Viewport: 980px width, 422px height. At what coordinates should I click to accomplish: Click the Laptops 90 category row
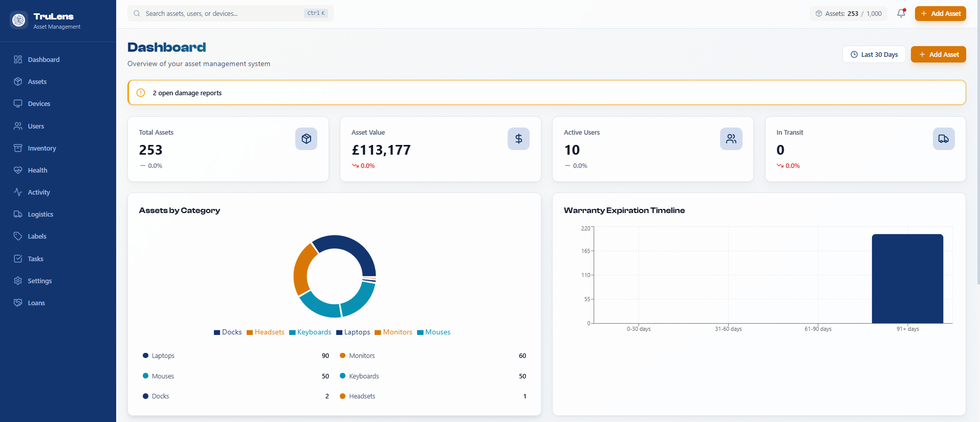pos(236,355)
